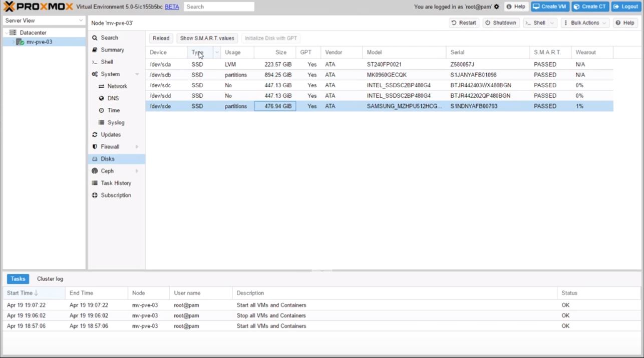Click the Show S.M.A.R.T. values button
This screenshot has height=358, width=644.
coord(207,39)
